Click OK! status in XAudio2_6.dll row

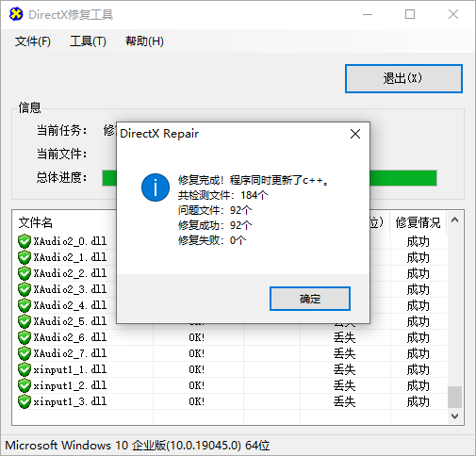pyautogui.click(x=197, y=337)
